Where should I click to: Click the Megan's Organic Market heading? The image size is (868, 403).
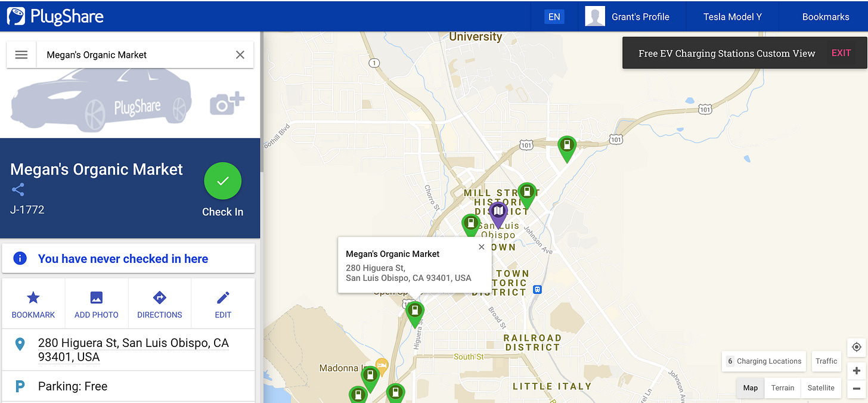97,169
